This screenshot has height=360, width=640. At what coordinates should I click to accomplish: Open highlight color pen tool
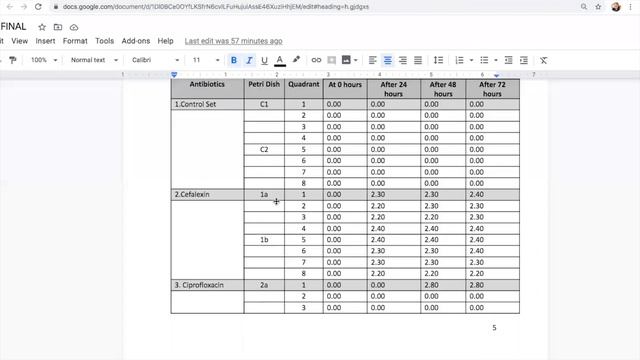pos(296,60)
